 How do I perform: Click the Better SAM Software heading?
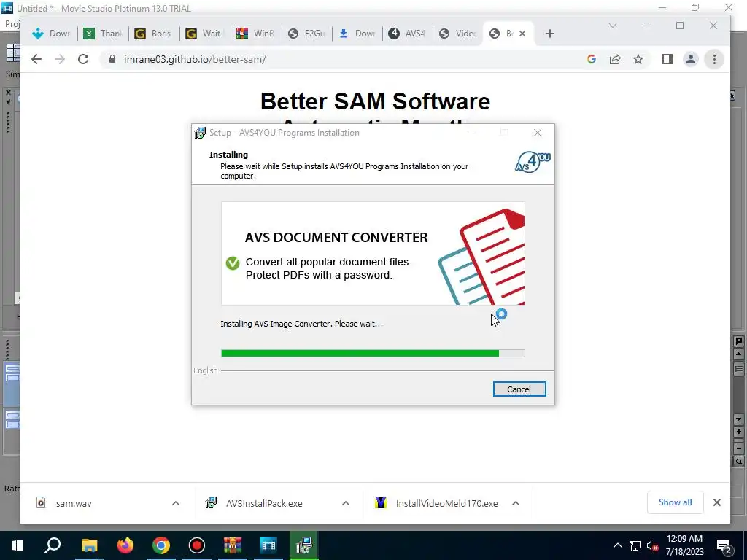pyautogui.click(x=375, y=101)
